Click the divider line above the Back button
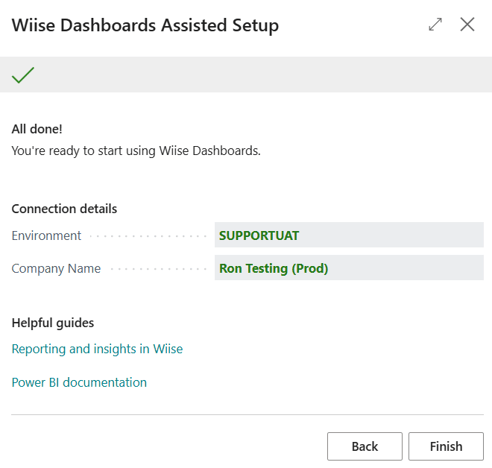The image size is (492, 468). click(x=247, y=415)
